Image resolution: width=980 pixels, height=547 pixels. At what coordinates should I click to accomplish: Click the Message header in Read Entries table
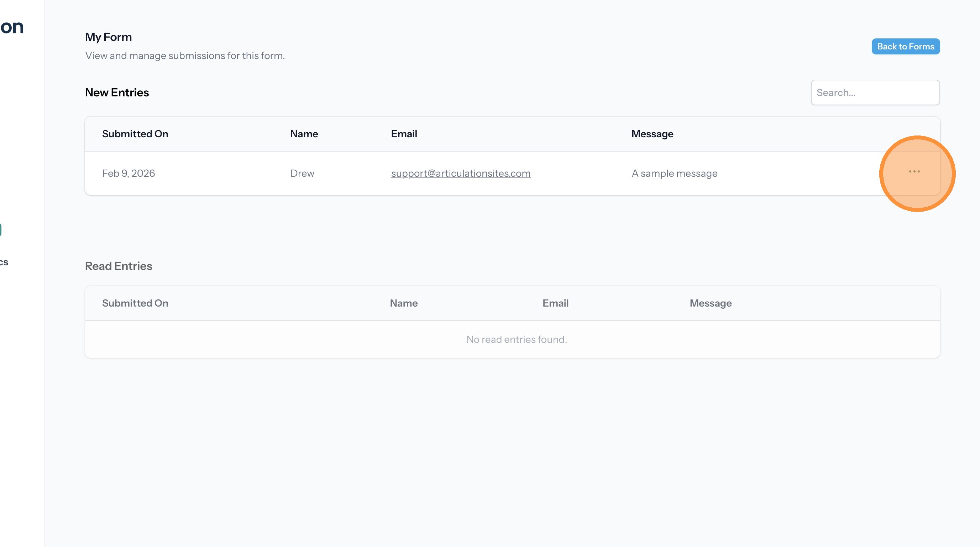710,303
